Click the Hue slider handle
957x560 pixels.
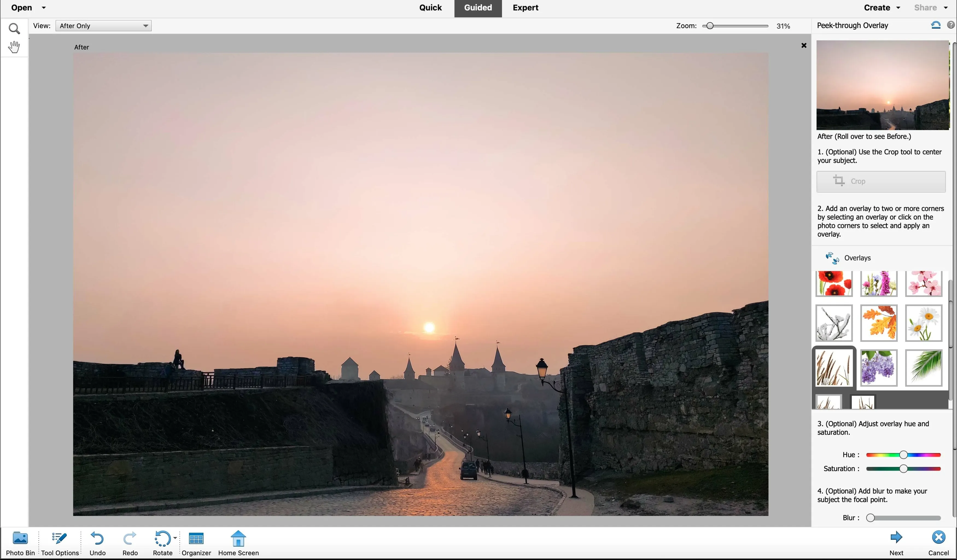click(903, 455)
